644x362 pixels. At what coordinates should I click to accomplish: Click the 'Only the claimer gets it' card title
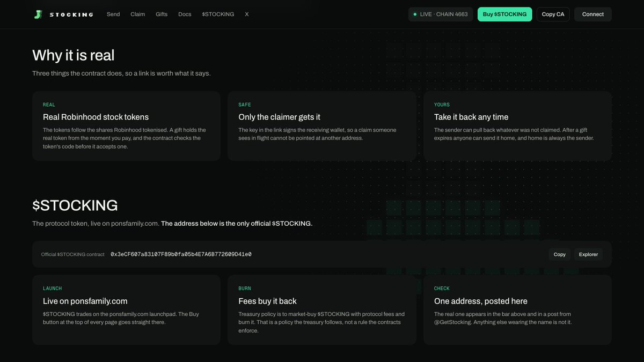pos(280,117)
